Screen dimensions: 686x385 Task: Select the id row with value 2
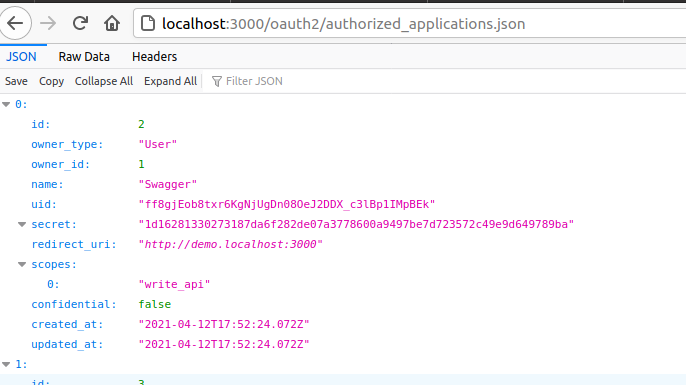343,124
